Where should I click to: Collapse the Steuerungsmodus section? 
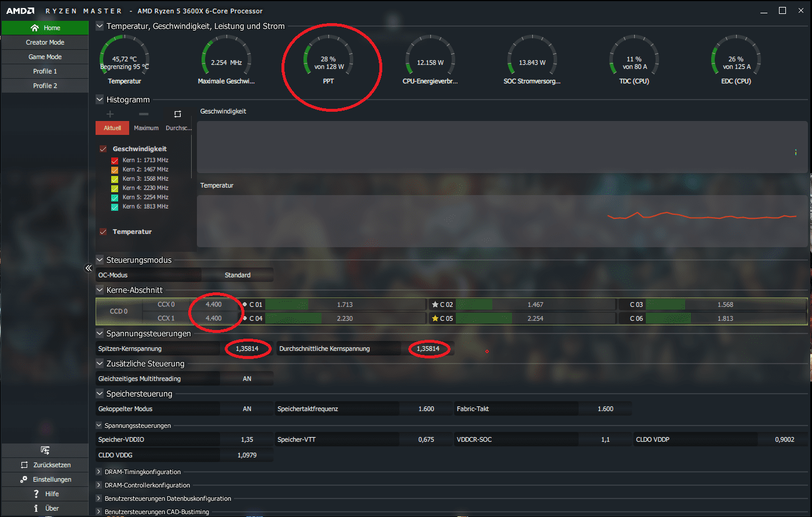(x=100, y=260)
